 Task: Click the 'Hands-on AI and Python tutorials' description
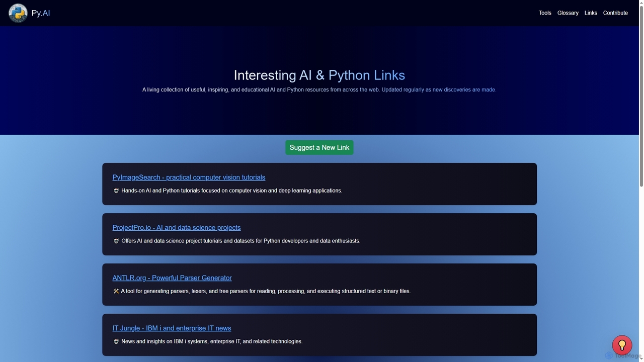(x=231, y=191)
